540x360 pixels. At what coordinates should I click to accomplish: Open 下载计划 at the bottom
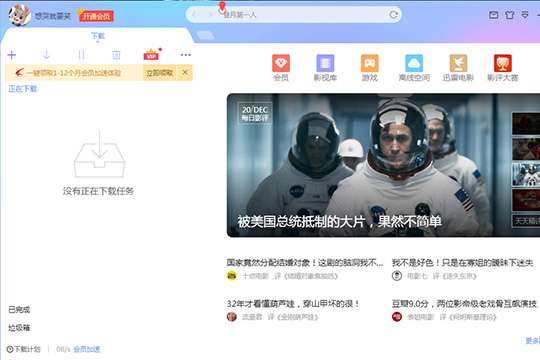coord(23,349)
